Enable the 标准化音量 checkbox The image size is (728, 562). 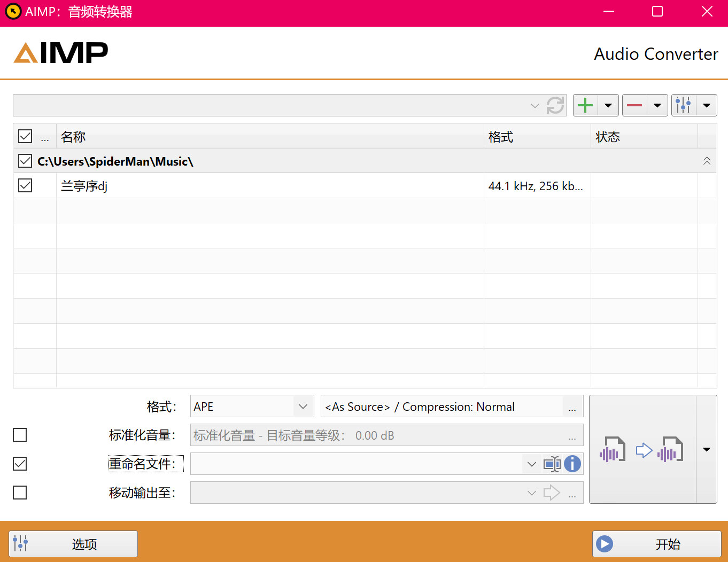click(20, 435)
